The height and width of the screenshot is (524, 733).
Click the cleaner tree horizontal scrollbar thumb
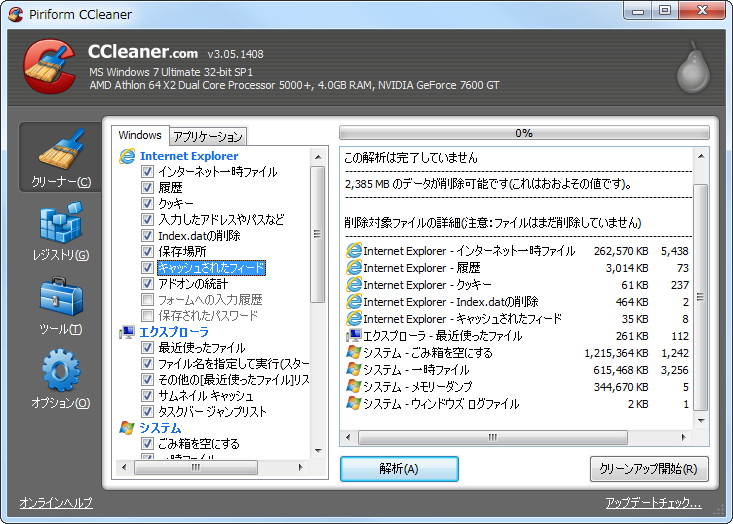click(x=195, y=467)
